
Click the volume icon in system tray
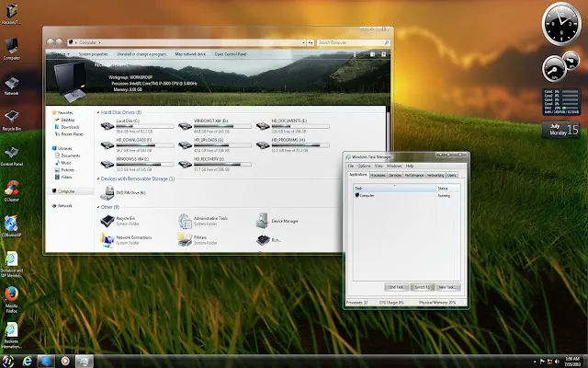(x=557, y=362)
